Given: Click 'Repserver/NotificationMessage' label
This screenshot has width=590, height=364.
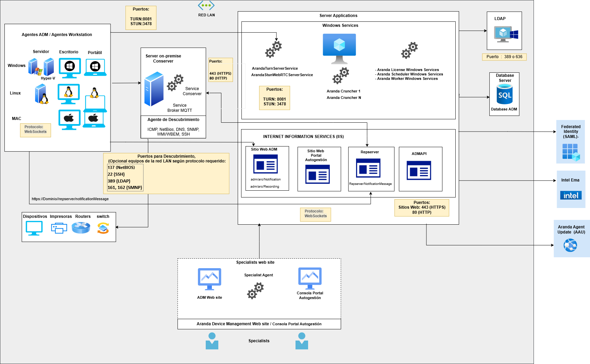Looking at the screenshot, I should click(370, 184).
